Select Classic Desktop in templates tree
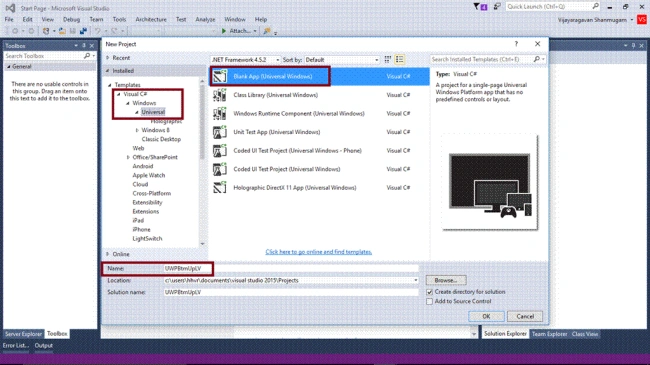The height and width of the screenshot is (365, 650). (x=161, y=139)
